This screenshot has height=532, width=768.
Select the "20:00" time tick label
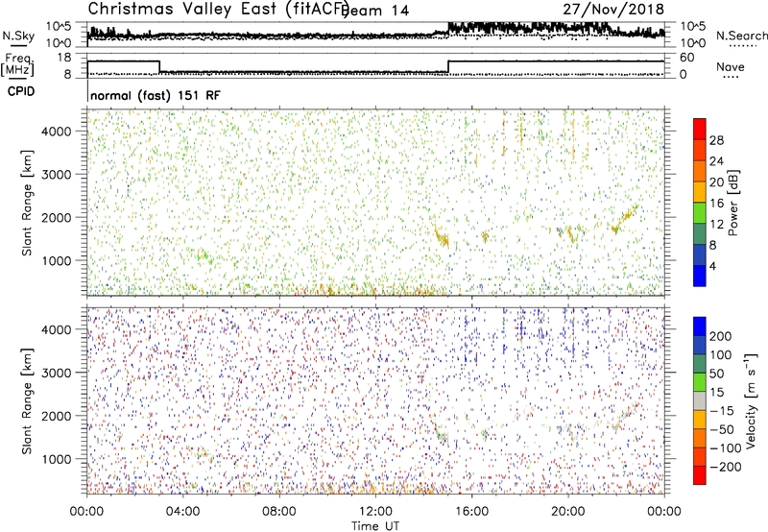click(567, 512)
